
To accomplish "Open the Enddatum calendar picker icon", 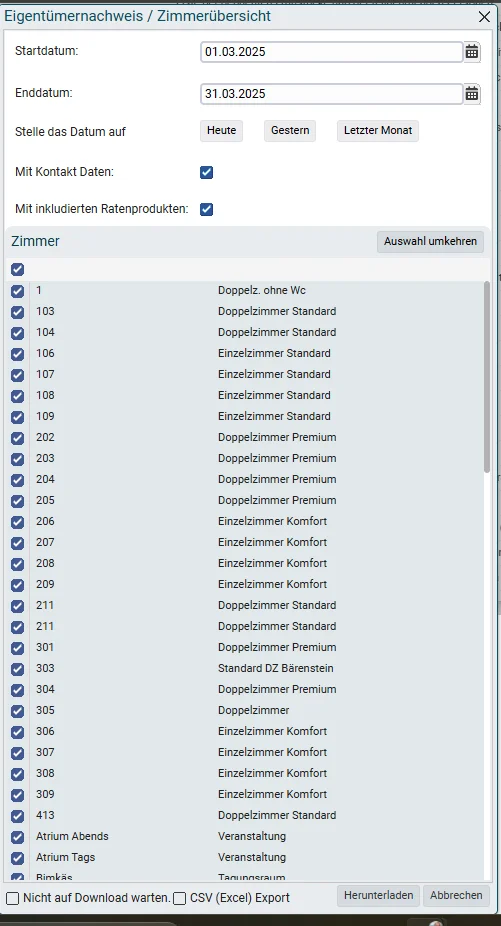I will 471,94.
